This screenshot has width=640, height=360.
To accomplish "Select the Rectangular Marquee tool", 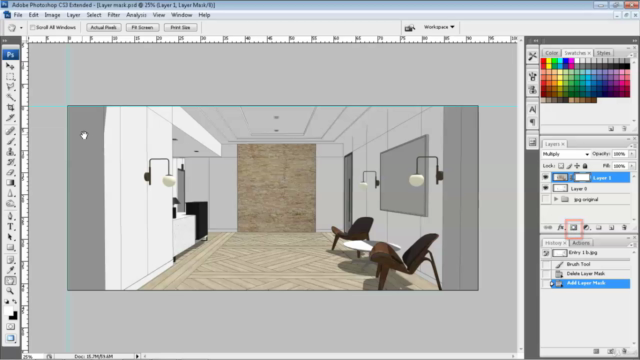I will coord(10,77).
